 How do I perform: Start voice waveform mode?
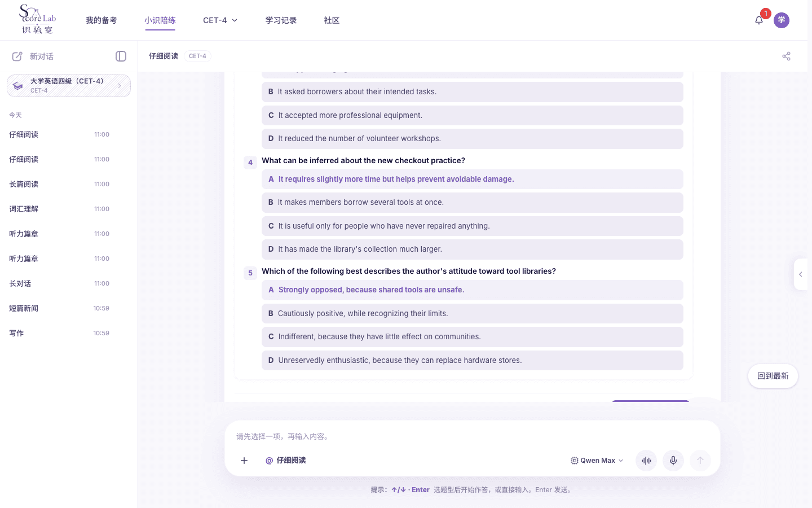click(x=646, y=461)
